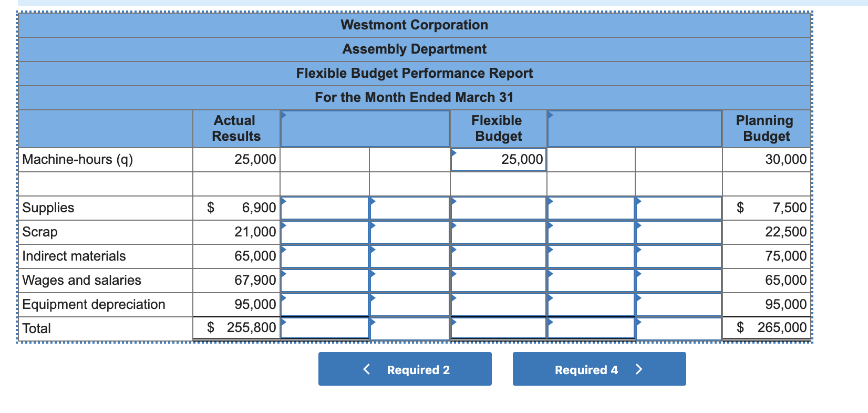Continue to Required 4
Viewport: 868px width, 413px height.
pos(600,369)
